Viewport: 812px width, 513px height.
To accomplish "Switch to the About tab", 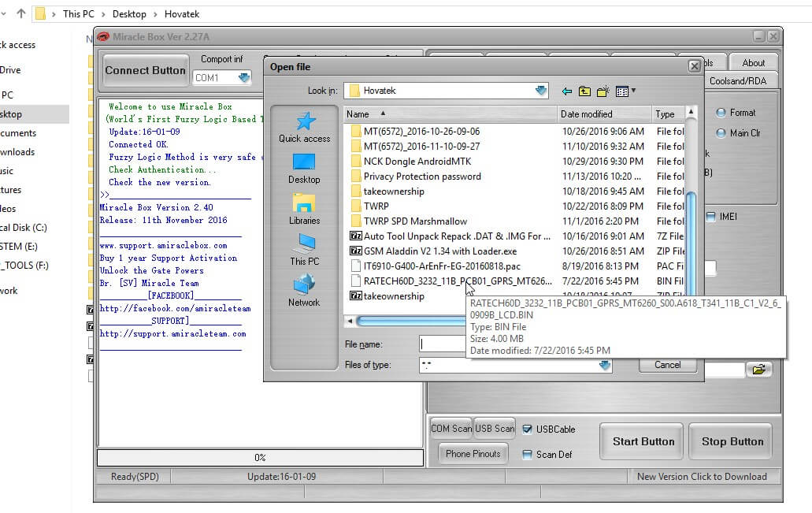I will tap(753, 62).
